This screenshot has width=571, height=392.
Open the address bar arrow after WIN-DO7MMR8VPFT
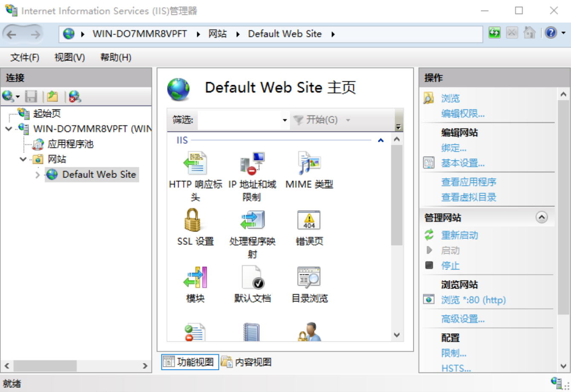199,34
